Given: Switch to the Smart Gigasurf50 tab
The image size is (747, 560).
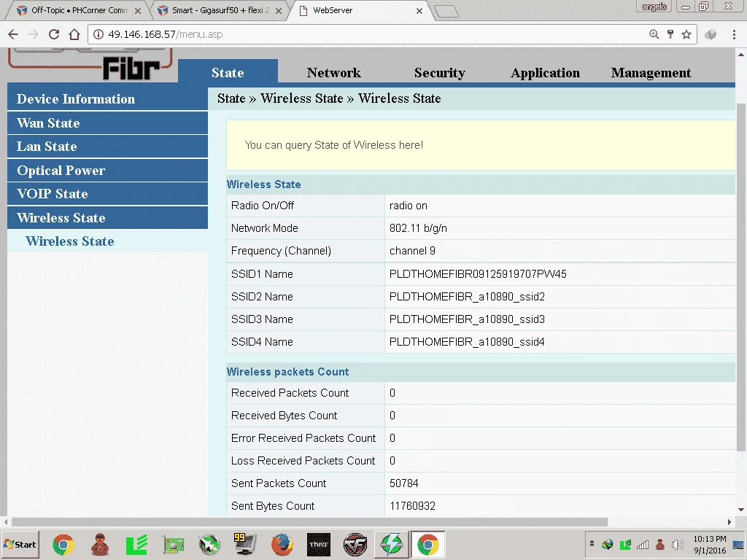Looking at the screenshot, I should click(220, 10).
